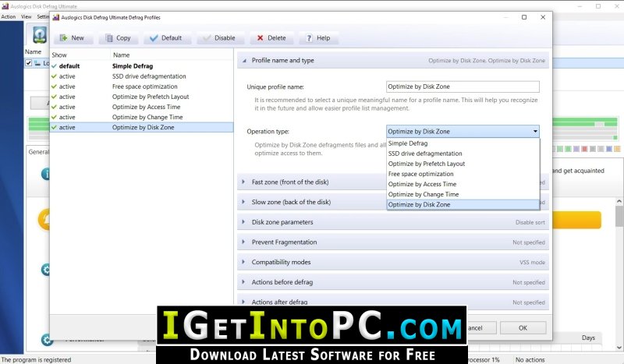This screenshot has height=364, width=624.
Task: Toggle checkmark for SSD drive defragmentation profile
Action: [x=54, y=76]
